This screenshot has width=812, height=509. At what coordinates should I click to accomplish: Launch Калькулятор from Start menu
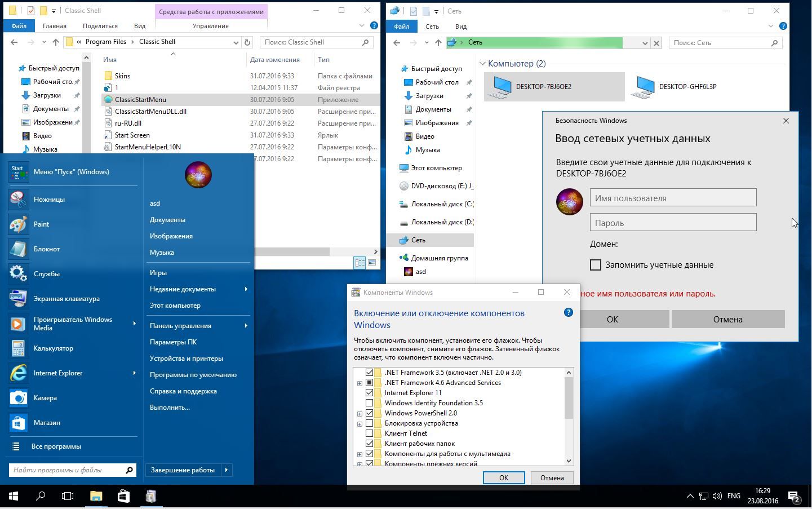pos(73,348)
